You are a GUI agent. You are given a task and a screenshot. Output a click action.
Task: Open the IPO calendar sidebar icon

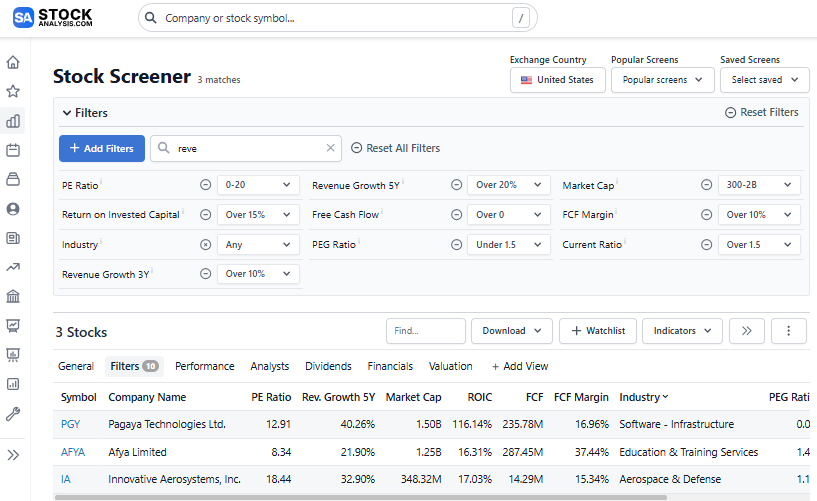click(x=13, y=151)
